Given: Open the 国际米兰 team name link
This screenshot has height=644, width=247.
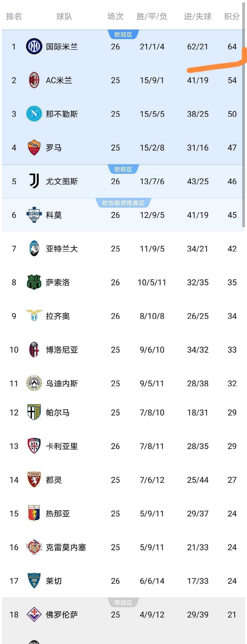Looking at the screenshot, I should 62,47.
